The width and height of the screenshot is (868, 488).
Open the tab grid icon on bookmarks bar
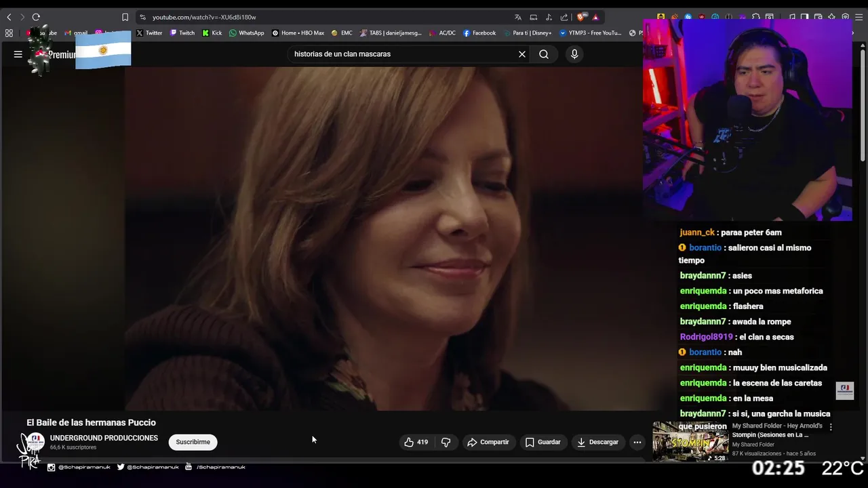[x=9, y=33]
